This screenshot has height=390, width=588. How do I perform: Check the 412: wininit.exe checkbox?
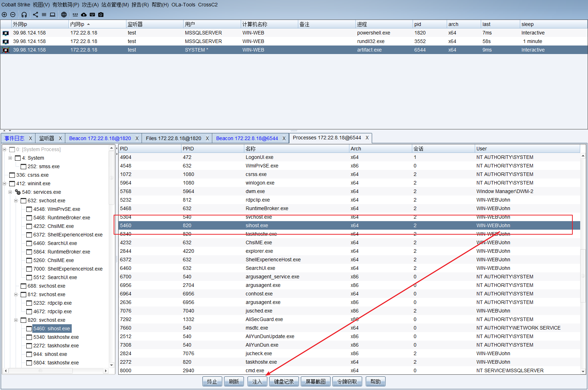tap(12, 183)
